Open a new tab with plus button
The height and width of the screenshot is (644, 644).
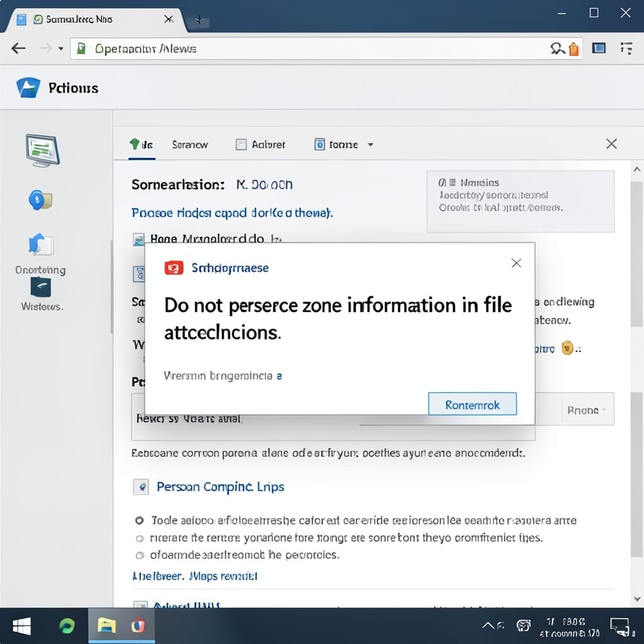199,19
